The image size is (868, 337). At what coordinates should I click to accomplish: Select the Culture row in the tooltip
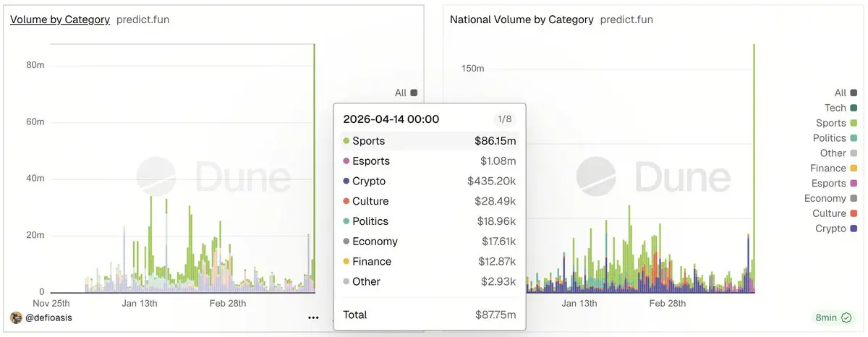pos(430,201)
